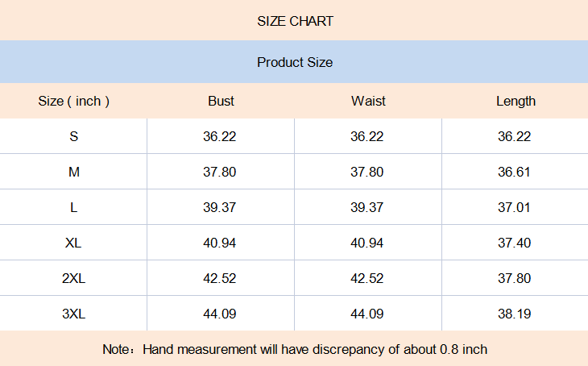Click the XL size row label

(x=74, y=243)
